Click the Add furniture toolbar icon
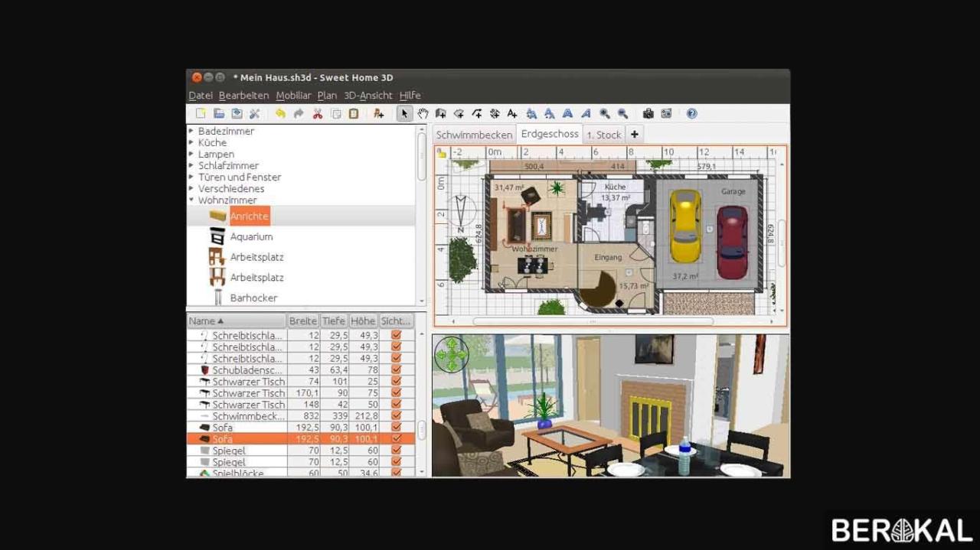This screenshot has height=550, width=980. coord(378,113)
